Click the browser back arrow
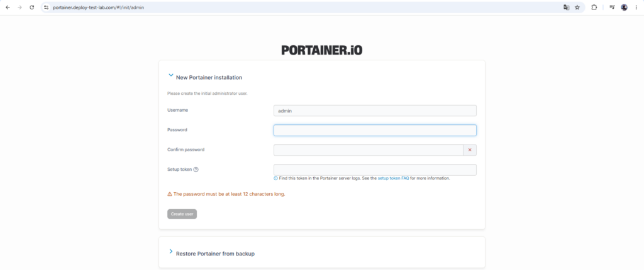 (8, 8)
